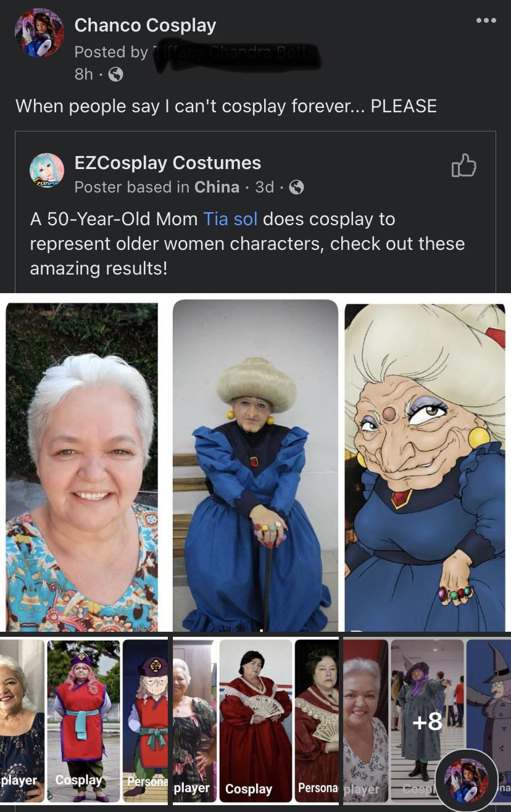Open the three-dot post options menu
This screenshot has height=812, width=511.
486,20
